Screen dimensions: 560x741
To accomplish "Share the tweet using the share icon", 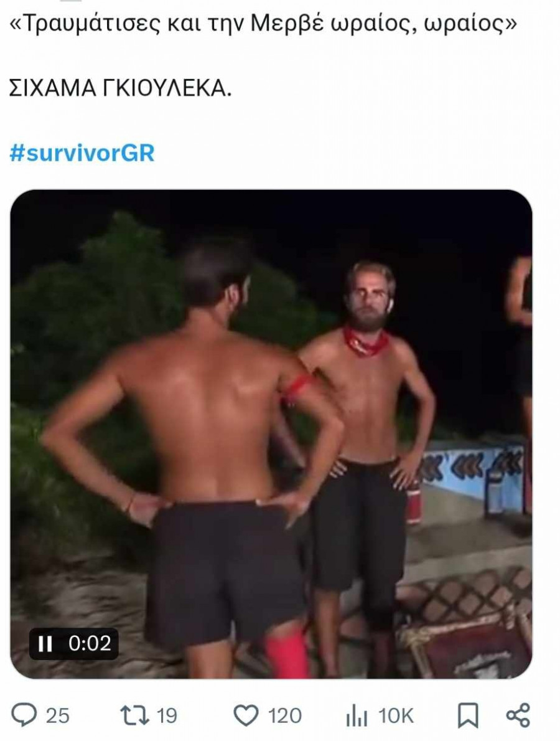I will (x=518, y=715).
